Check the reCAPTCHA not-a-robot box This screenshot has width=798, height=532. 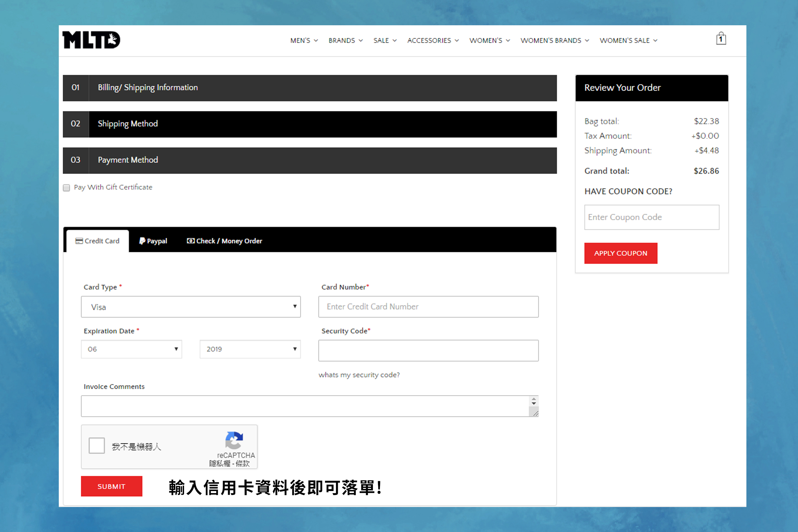(97, 446)
